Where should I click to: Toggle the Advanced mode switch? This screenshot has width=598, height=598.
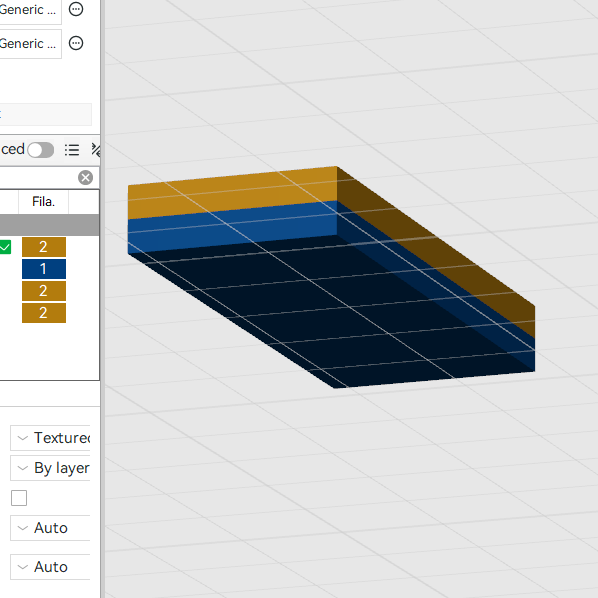click(x=41, y=150)
